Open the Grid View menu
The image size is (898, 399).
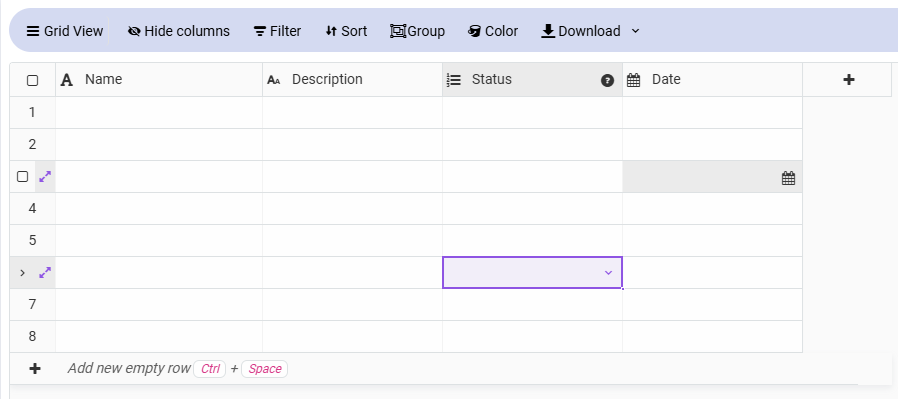65,31
